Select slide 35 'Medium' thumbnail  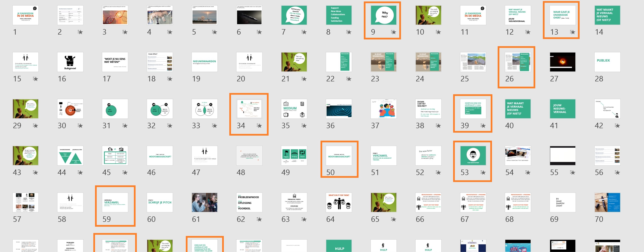294,109
